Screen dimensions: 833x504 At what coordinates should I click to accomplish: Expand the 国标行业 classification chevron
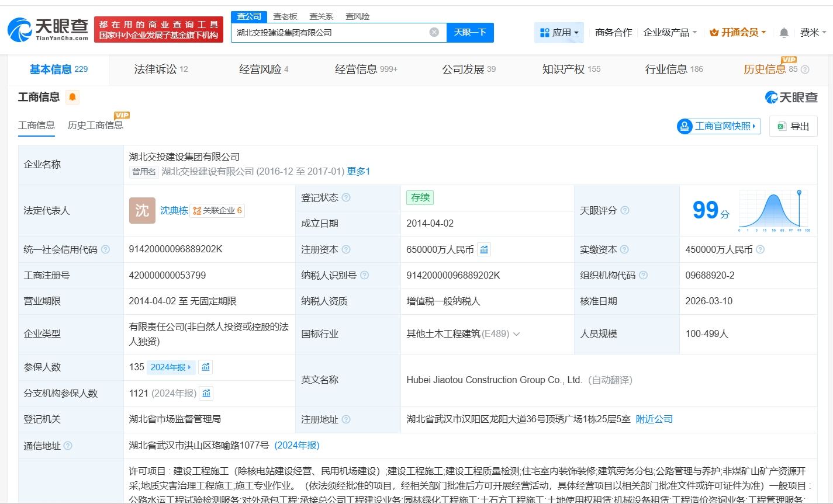[516, 334]
